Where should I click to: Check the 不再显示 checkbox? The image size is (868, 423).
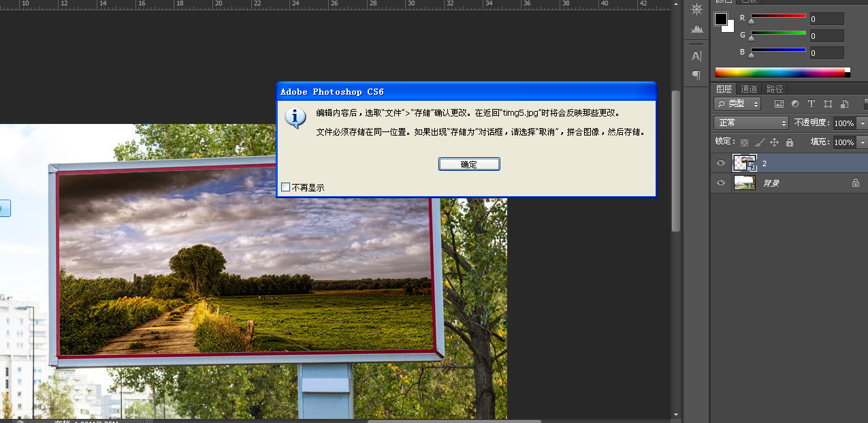click(x=286, y=187)
